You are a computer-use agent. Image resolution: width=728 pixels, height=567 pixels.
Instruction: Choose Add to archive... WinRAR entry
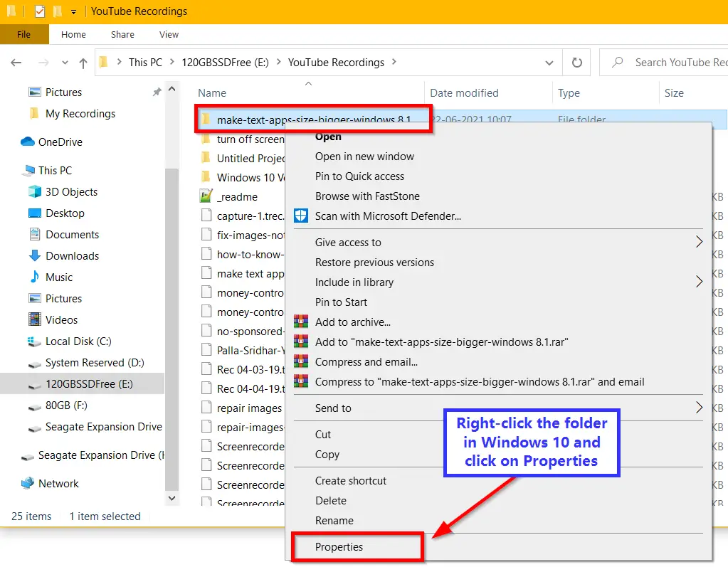point(352,322)
